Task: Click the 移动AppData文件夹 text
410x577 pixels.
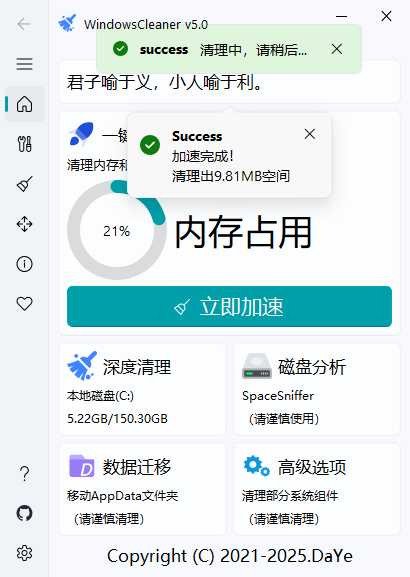Action: pyautogui.click(x=123, y=496)
